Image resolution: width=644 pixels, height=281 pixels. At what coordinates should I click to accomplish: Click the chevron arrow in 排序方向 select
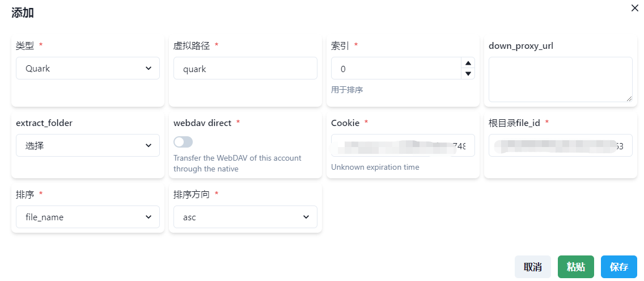coord(306,217)
